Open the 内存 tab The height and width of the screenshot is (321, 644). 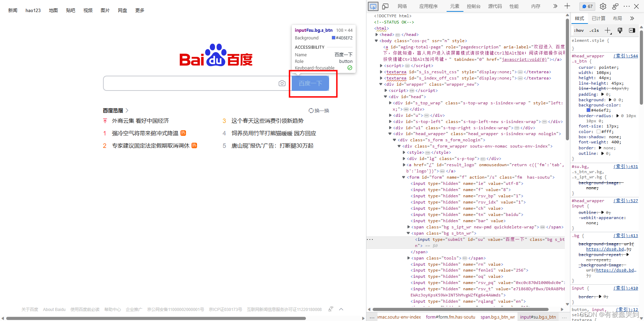click(536, 6)
